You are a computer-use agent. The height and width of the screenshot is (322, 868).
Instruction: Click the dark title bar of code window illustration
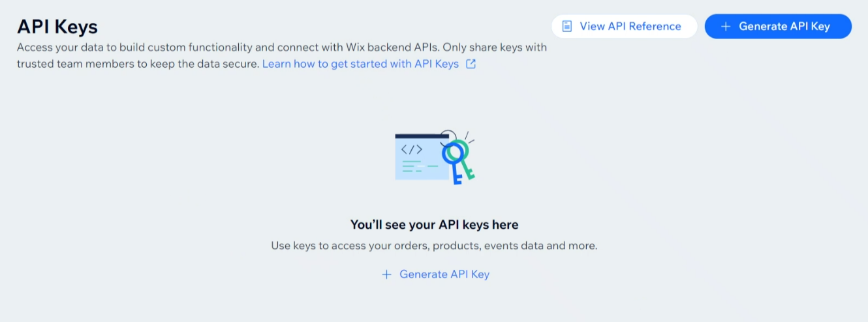click(x=422, y=136)
